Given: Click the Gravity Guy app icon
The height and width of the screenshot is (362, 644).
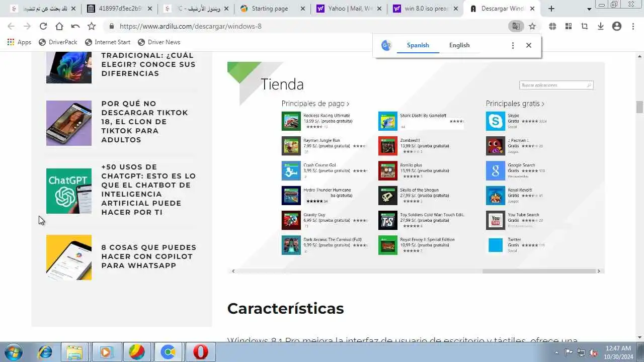Looking at the screenshot, I should point(291,220).
